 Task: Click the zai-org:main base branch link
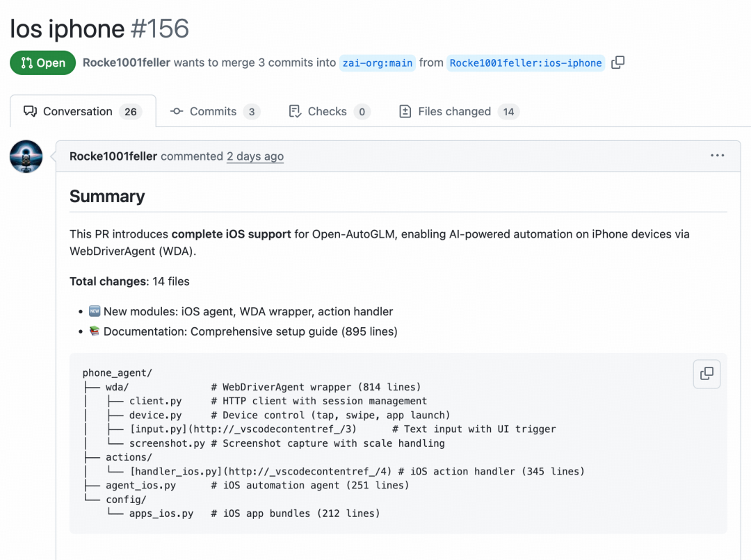(x=378, y=63)
